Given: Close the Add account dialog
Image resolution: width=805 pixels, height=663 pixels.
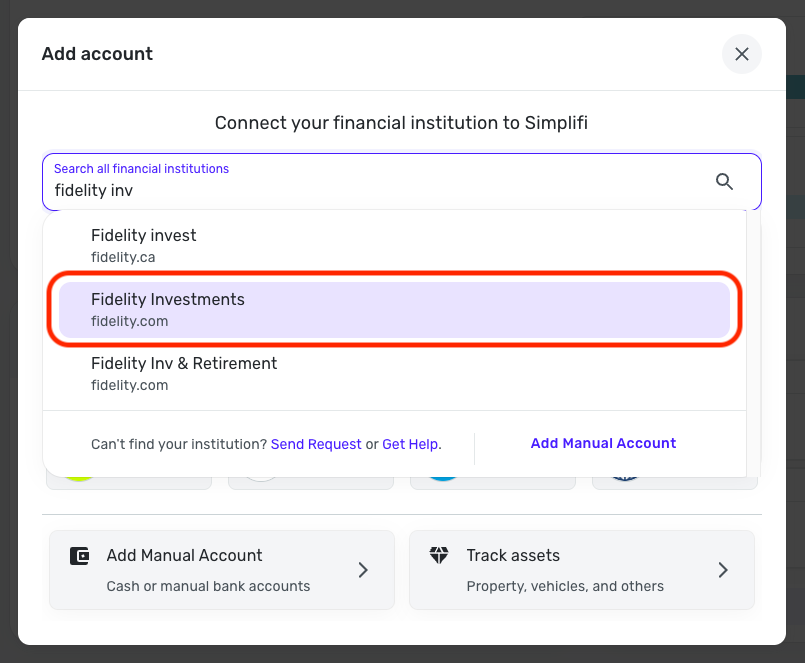Looking at the screenshot, I should 742,54.
